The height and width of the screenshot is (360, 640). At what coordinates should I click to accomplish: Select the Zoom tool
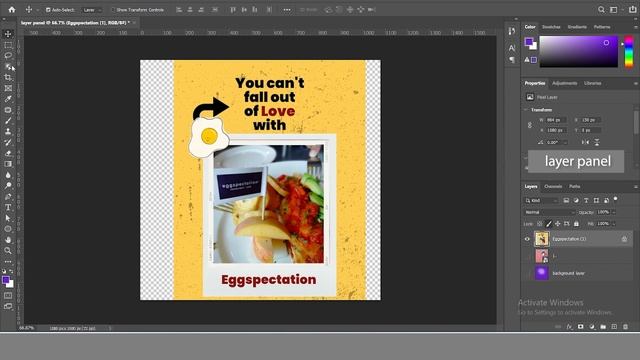(8, 251)
